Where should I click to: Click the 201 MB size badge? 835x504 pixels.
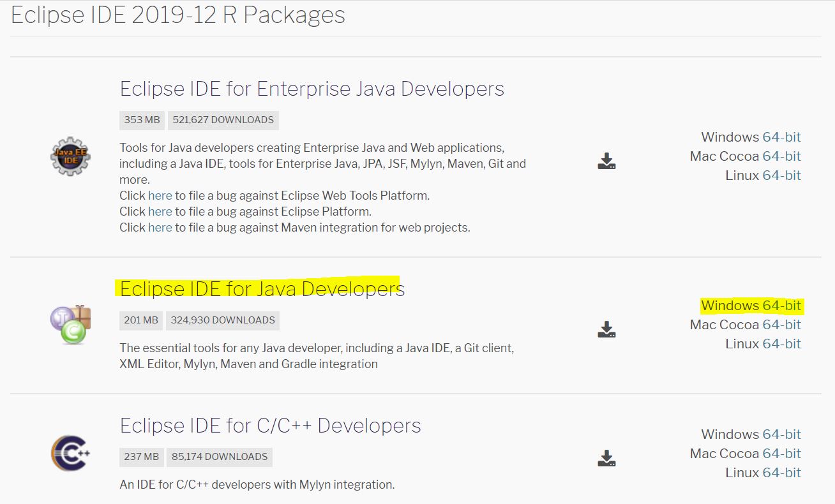[141, 320]
